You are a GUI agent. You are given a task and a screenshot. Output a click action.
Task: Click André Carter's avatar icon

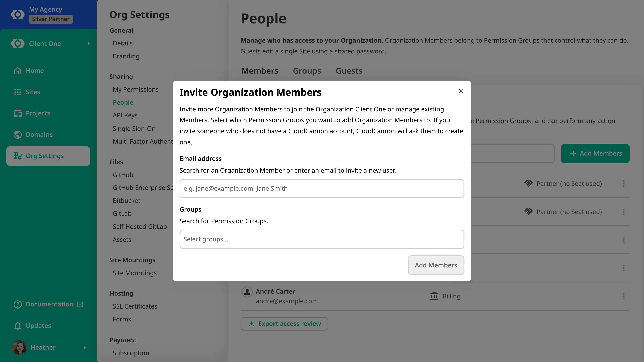(x=247, y=292)
